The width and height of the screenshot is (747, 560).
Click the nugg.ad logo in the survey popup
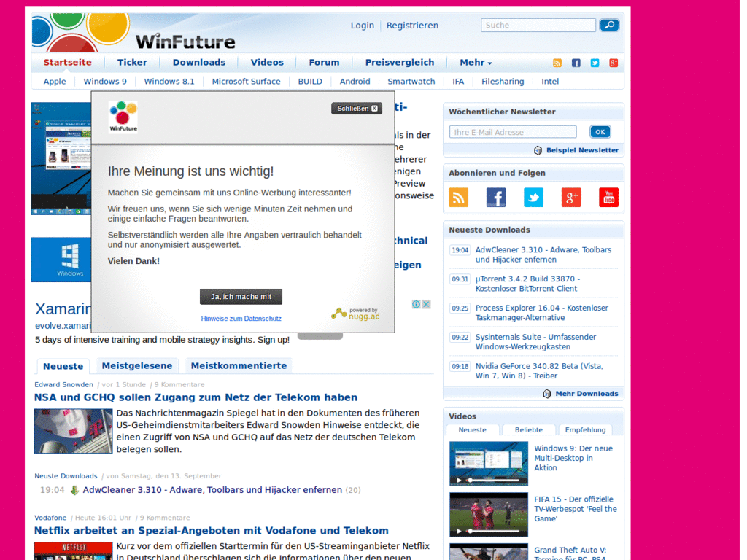coord(355,315)
